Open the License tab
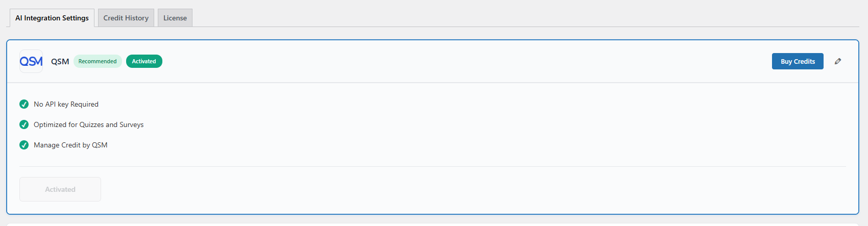This screenshot has width=868, height=226. [x=175, y=18]
